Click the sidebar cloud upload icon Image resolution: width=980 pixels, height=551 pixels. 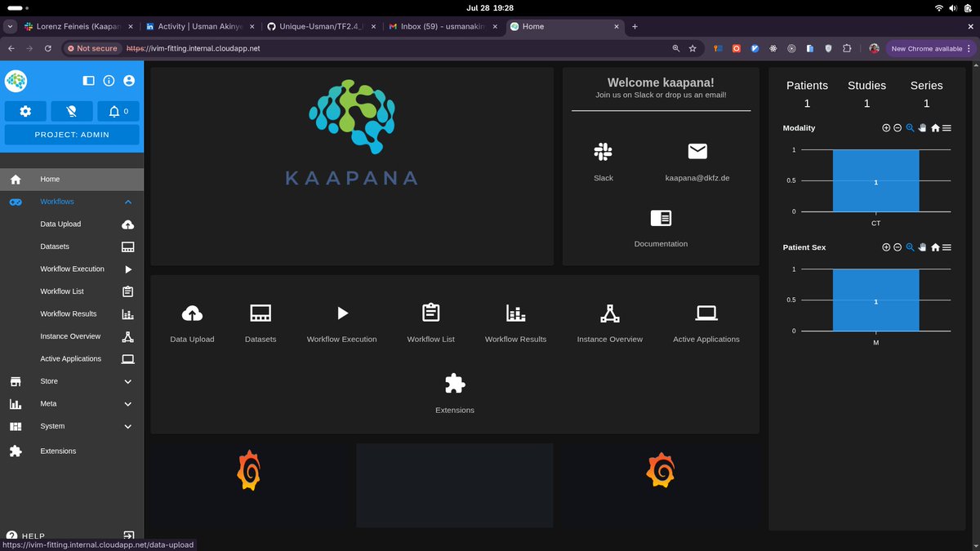pos(128,224)
